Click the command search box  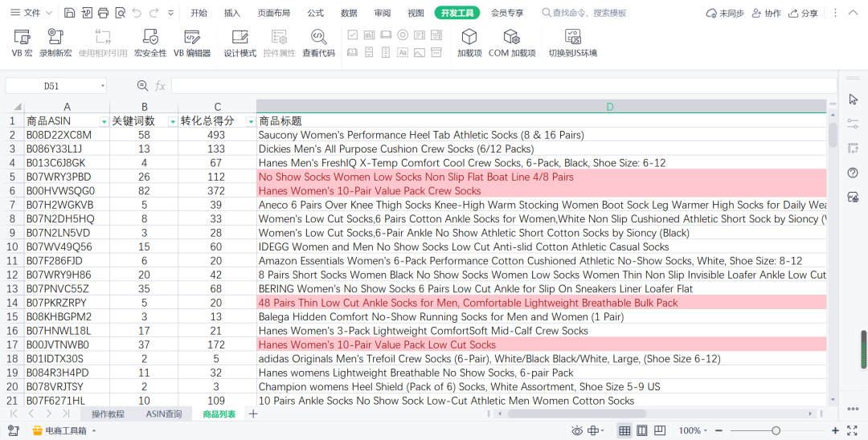[584, 13]
